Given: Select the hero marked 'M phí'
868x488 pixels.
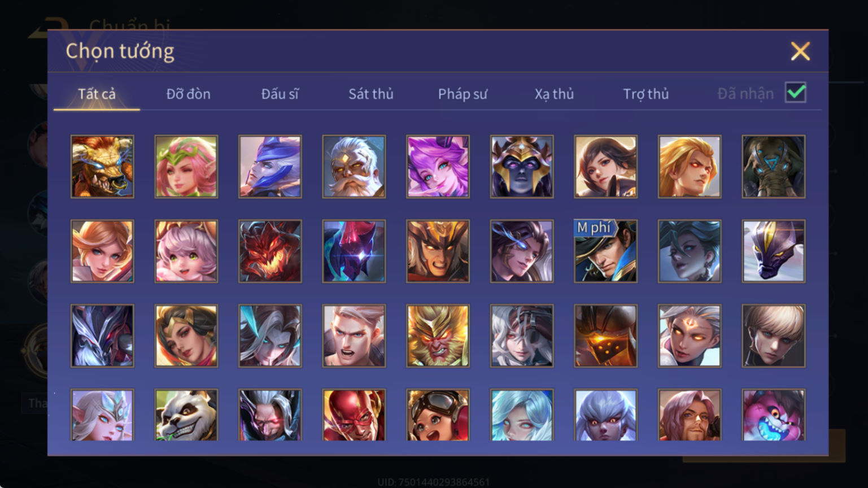Looking at the screenshot, I should coord(606,251).
